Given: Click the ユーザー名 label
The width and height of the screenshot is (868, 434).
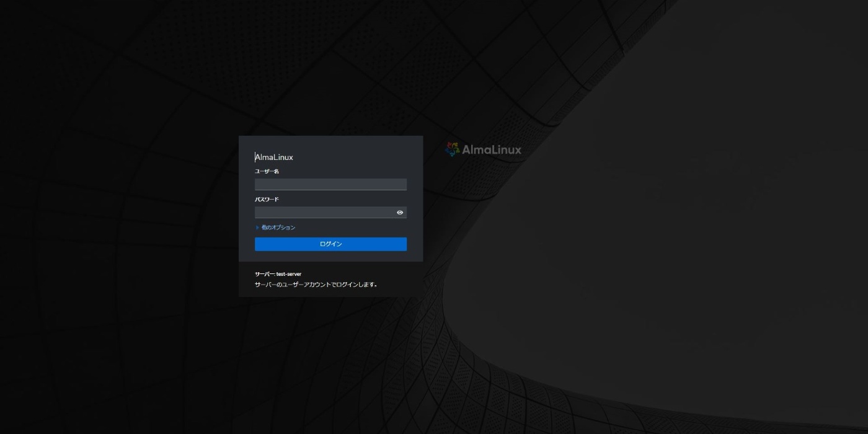Looking at the screenshot, I should pyautogui.click(x=267, y=171).
